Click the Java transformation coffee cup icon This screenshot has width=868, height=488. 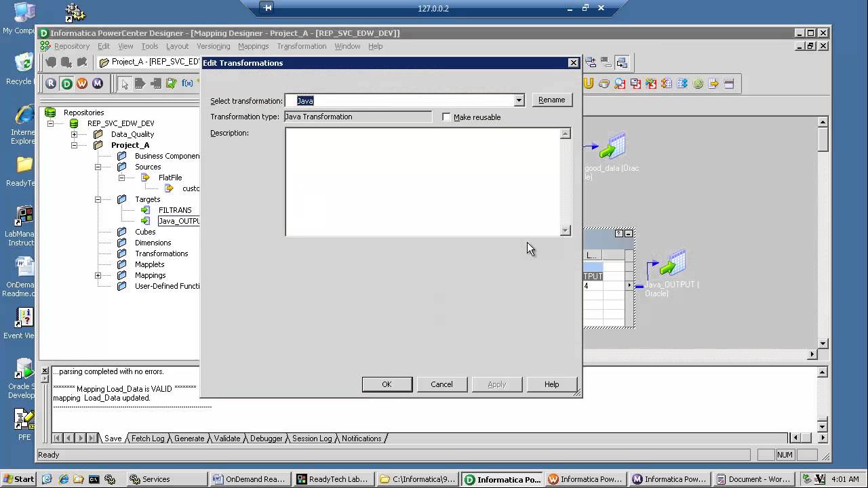[604, 83]
